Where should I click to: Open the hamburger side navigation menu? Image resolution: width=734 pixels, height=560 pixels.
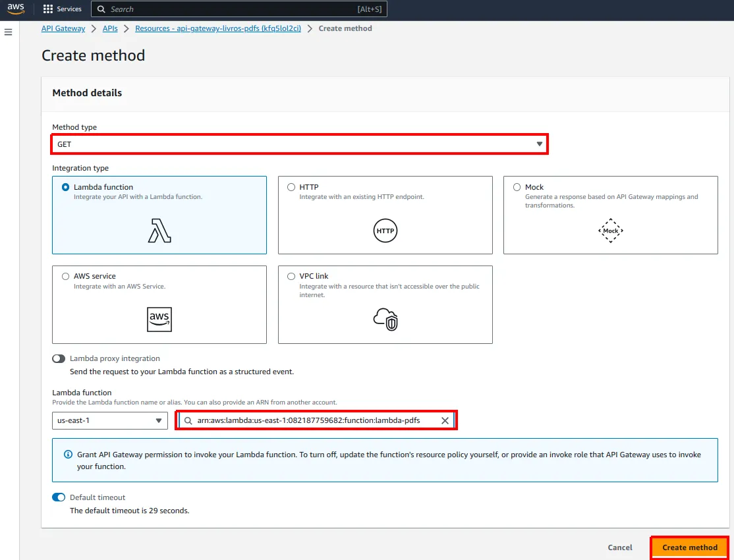click(9, 32)
